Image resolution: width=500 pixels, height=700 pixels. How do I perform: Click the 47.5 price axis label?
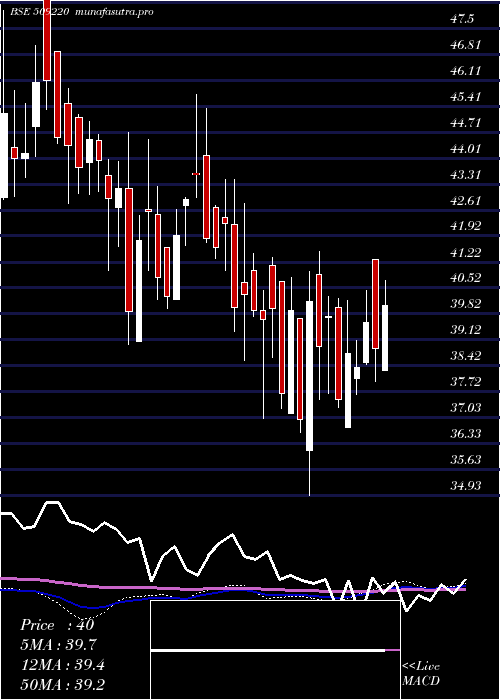tap(462, 19)
